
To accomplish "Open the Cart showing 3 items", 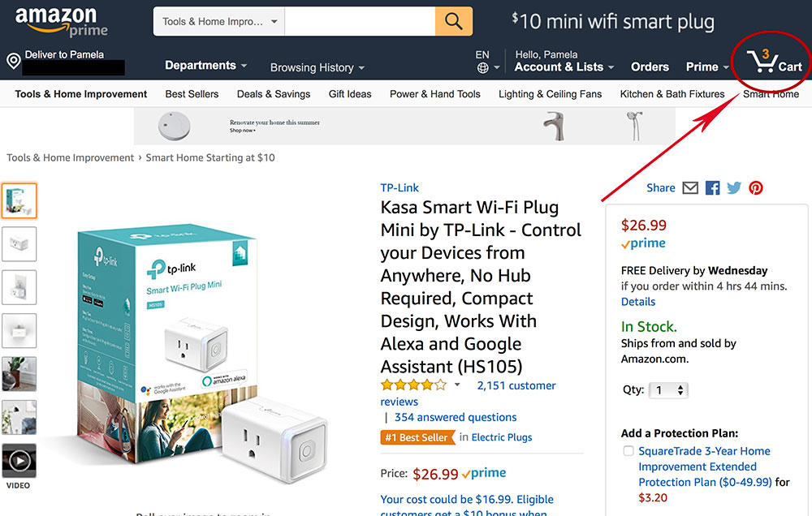I will point(770,62).
